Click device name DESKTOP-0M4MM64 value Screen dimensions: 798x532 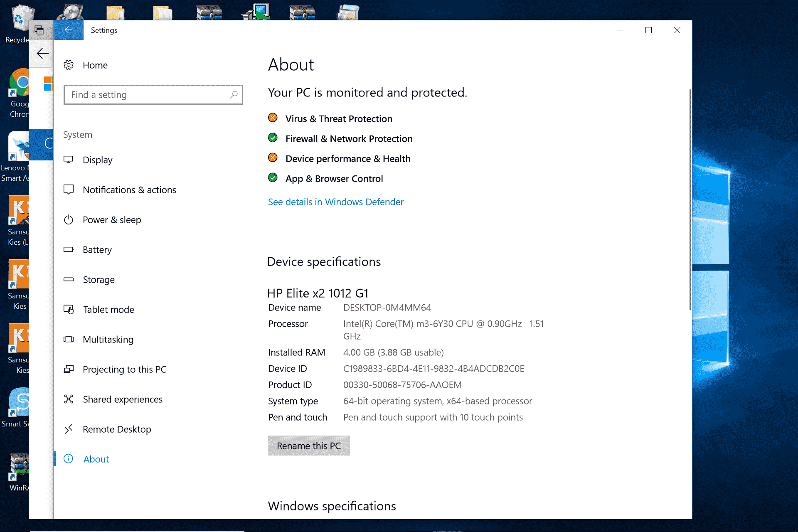click(387, 308)
